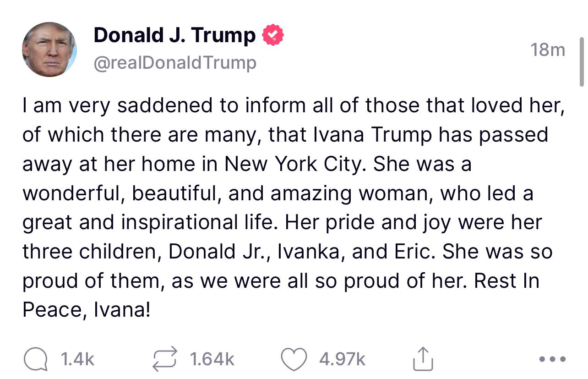The height and width of the screenshot is (379, 588).
Task: Click the 18m post timestamp
Action: 548,49
